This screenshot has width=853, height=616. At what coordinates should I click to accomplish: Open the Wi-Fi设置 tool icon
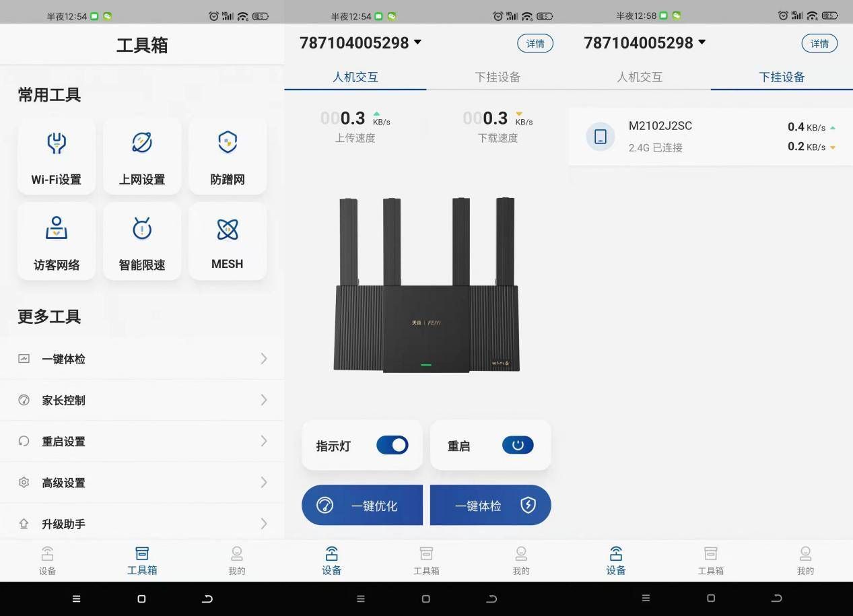57,143
